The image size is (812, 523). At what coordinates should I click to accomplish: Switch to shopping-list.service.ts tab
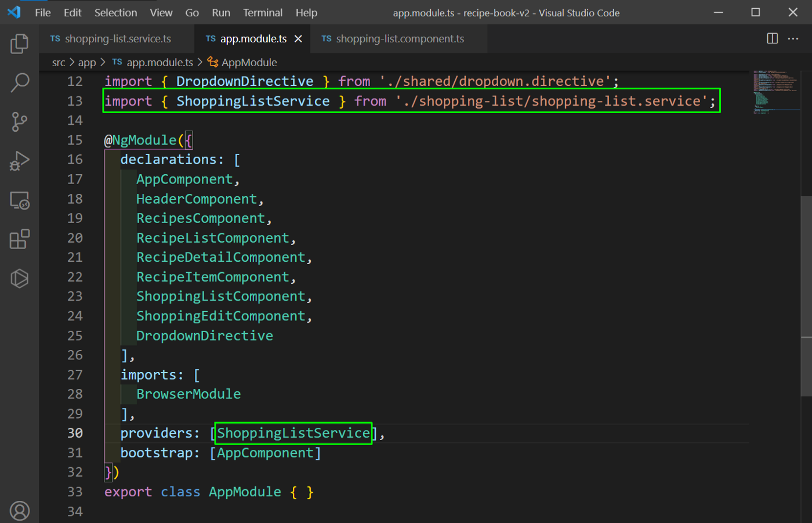click(117, 39)
